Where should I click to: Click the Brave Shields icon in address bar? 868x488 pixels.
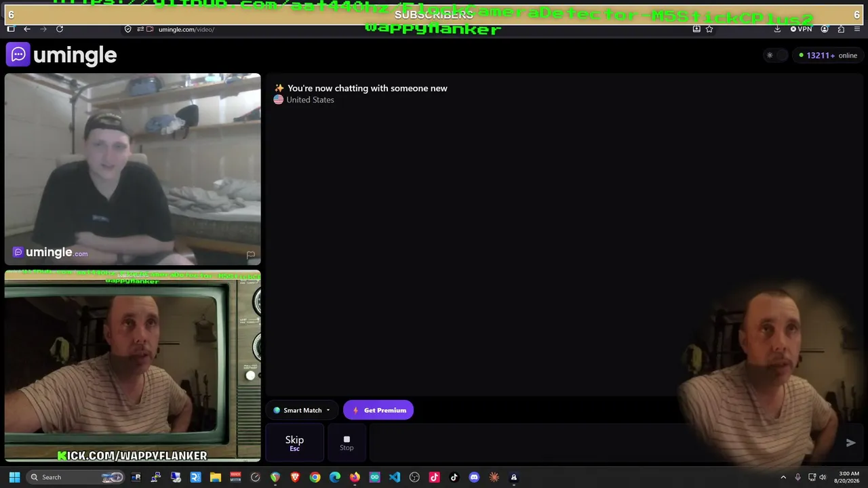(x=128, y=29)
